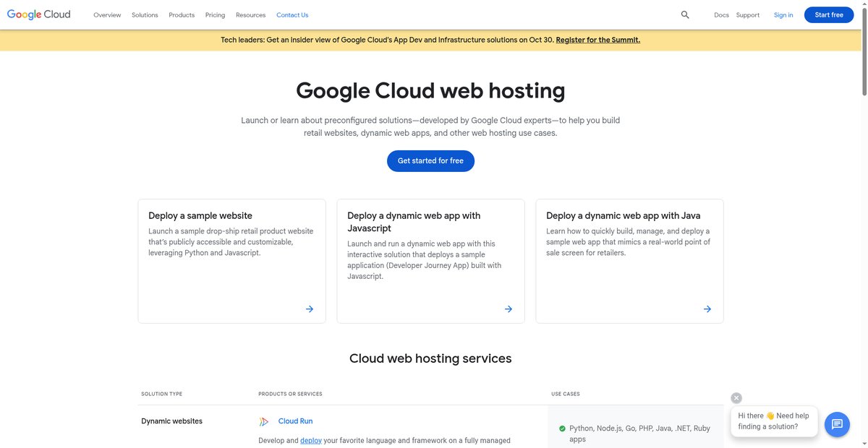
Task: Click the Cloud Run product icon
Action: [x=264, y=421]
